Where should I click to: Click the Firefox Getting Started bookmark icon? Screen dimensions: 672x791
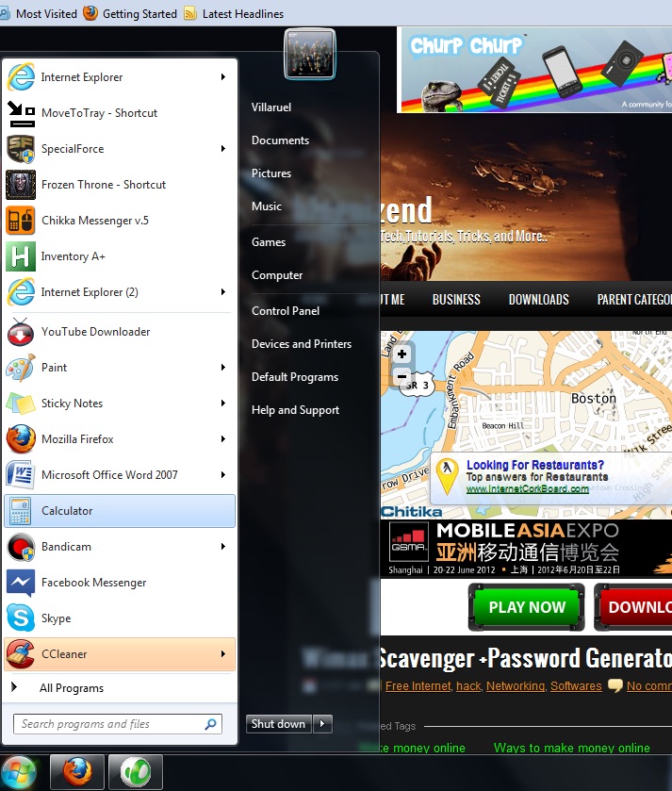[90, 13]
